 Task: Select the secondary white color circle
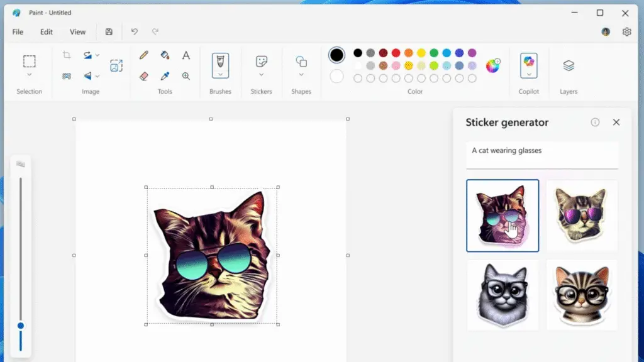click(336, 76)
